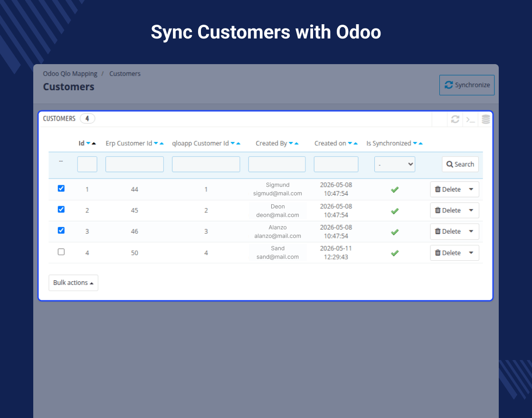
Task: Focus the Erp Customer Id filter field
Action: [135, 164]
